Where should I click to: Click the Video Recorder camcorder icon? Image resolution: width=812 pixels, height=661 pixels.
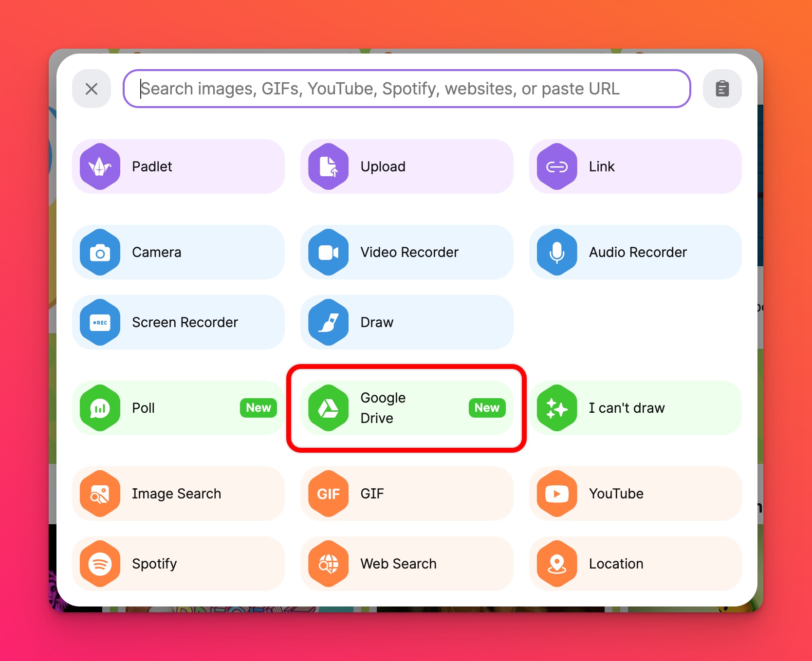[x=329, y=252]
